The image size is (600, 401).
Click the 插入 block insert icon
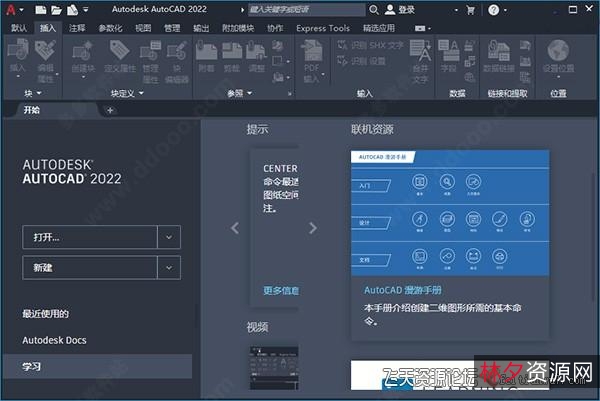point(17,50)
